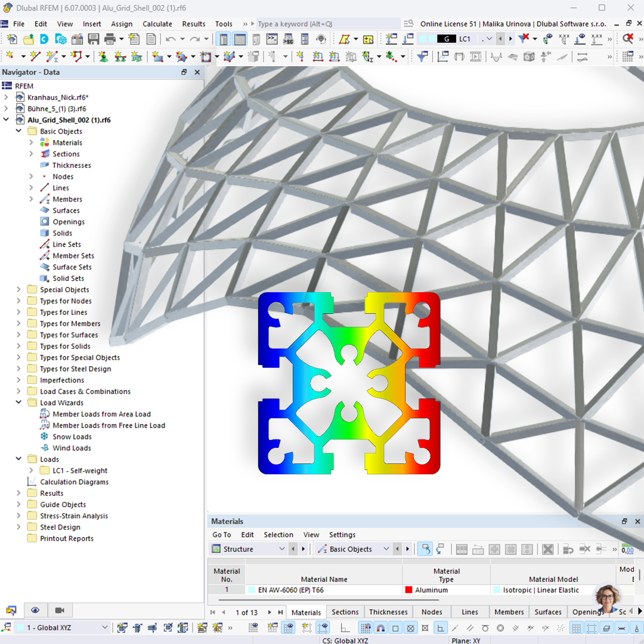Open the LC1 load case dropdown
The width and height of the screenshot is (644, 644).
click(489, 37)
